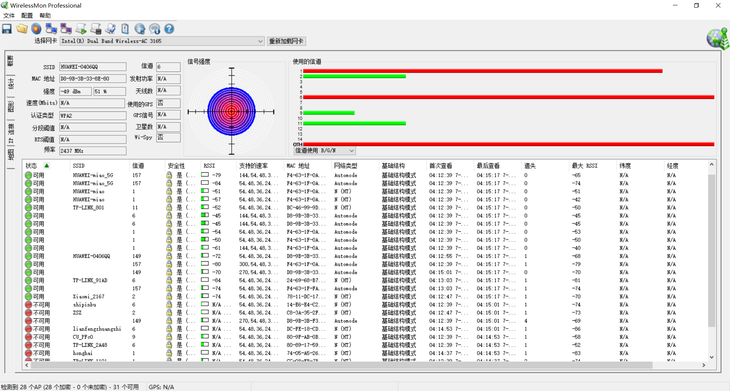Open the 选择网卡 network adapter dropdown
730x391 pixels.
point(162,41)
